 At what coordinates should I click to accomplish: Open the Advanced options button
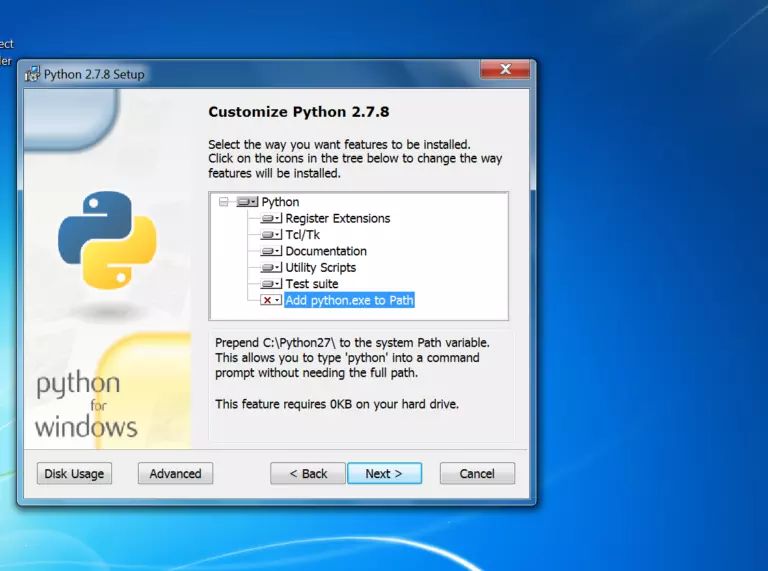tap(175, 474)
